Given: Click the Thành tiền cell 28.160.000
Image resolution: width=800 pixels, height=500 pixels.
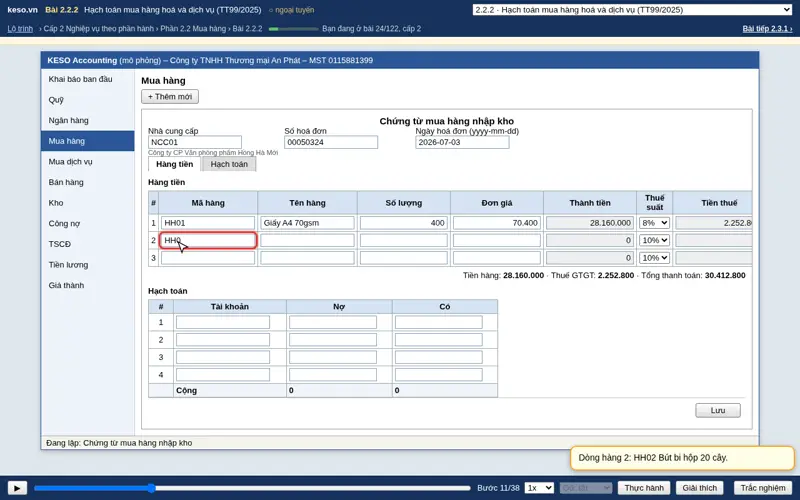Looking at the screenshot, I should [590, 223].
